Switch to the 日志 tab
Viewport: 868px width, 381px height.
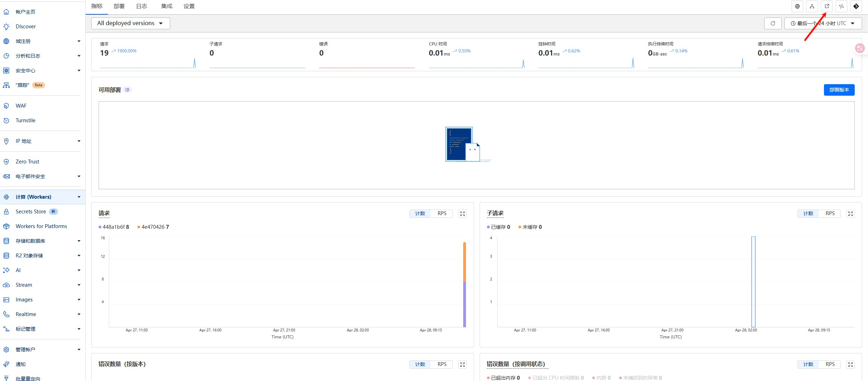[x=142, y=6]
